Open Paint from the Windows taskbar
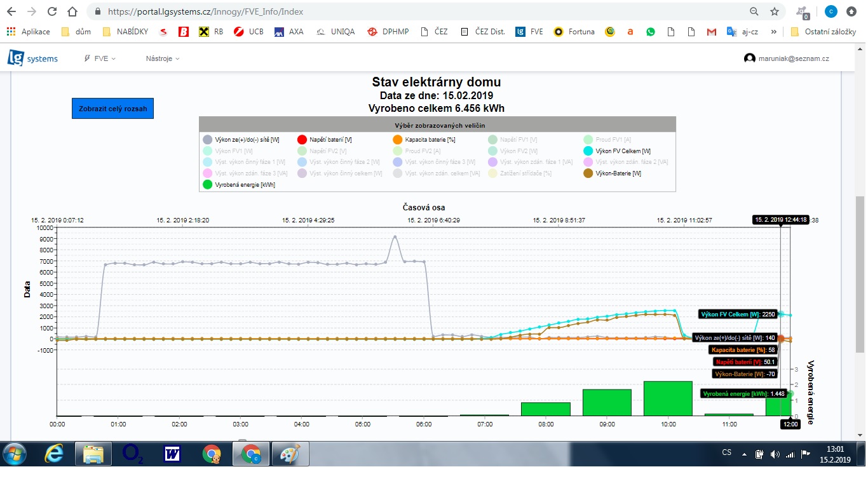Image resolution: width=868 pixels, height=488 pixels. coord(290,454)
